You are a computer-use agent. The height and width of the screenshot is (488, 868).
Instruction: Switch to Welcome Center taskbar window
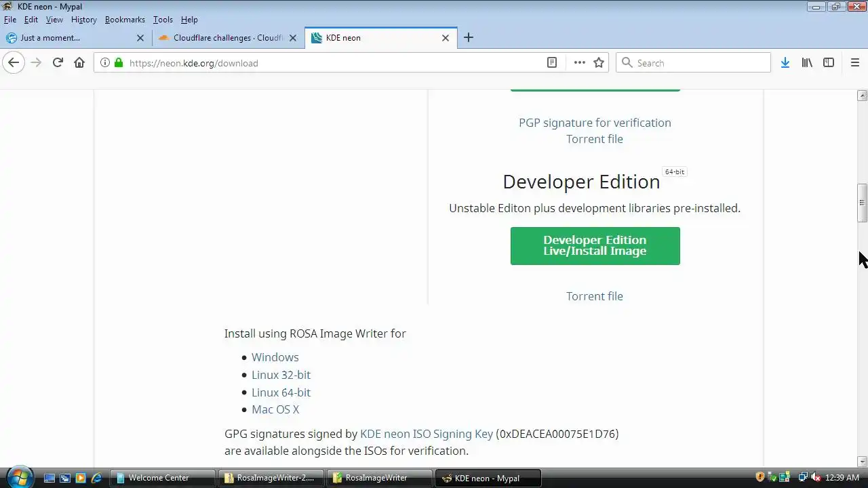click(x=163, y=478)
